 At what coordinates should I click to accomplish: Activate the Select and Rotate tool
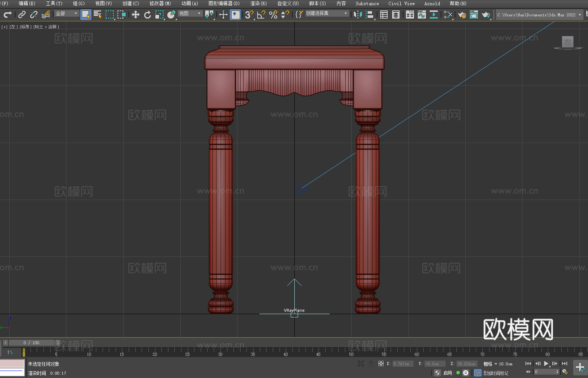pyautogui.click(x=148, y=14)
